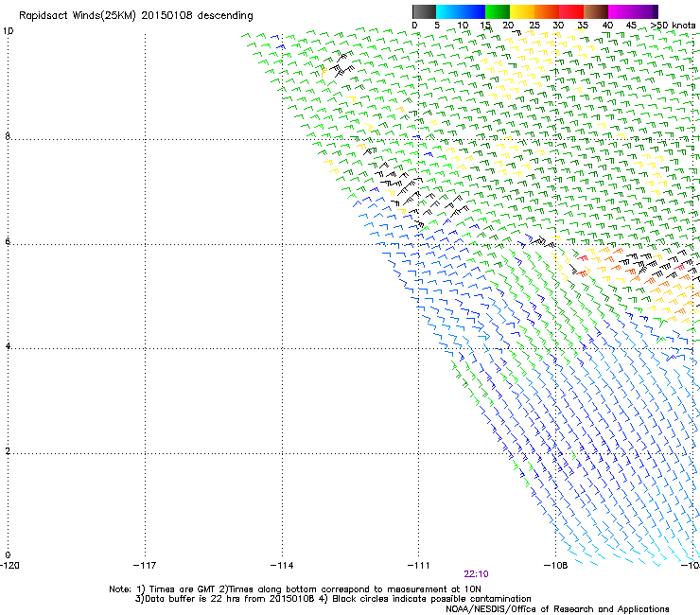This screenshot has height=615, width=700.
Task: Click the title text Rapidscat Winds(25KM) 20150108 descending
Action: [135, 16]
